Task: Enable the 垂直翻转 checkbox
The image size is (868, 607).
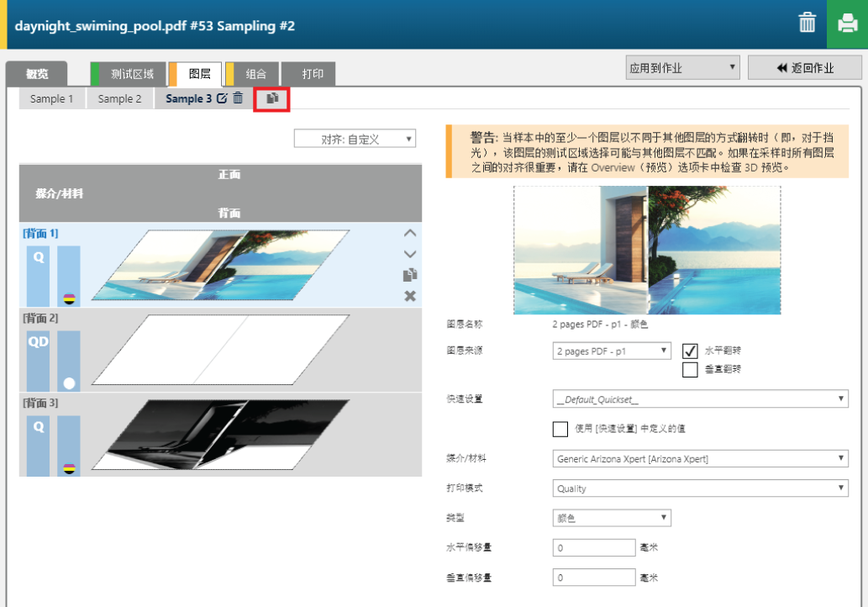Action: tap(690, 370)
